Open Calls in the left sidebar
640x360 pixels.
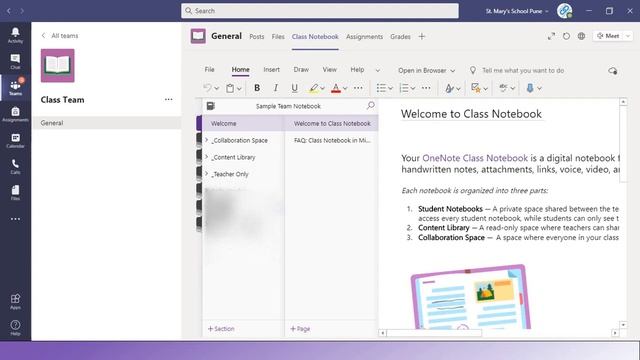(x=15, y=167)
